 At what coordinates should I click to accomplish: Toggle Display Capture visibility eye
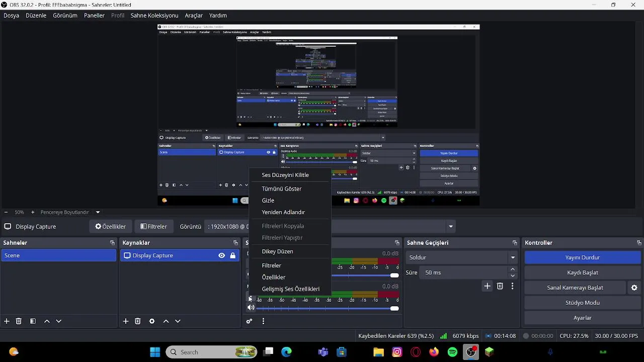[222, 255]
